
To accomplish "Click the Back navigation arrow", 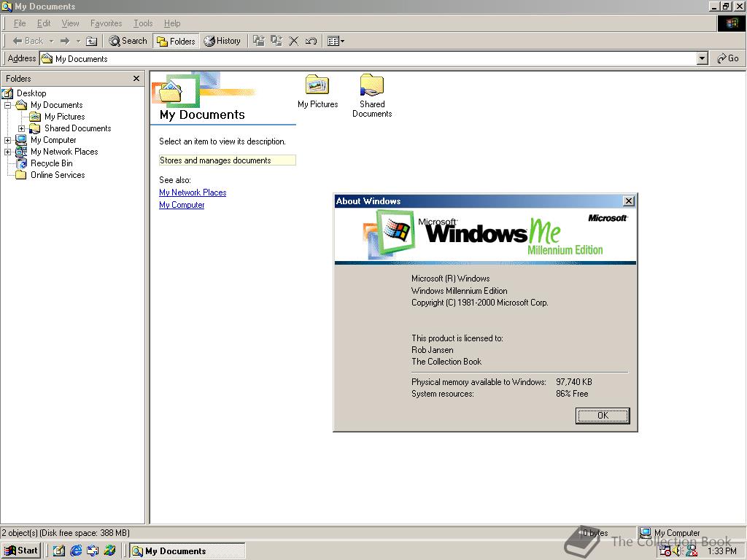I will (28, 41).
